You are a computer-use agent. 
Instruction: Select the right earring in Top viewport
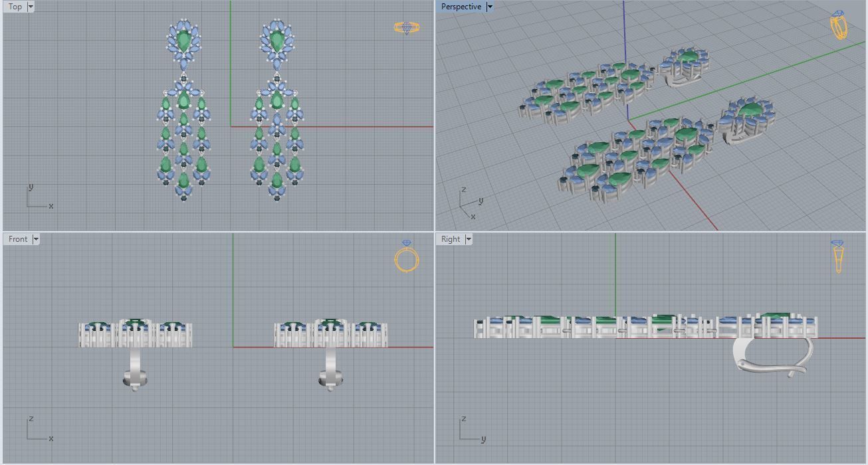pyautogui.click(x=277, y=110)
